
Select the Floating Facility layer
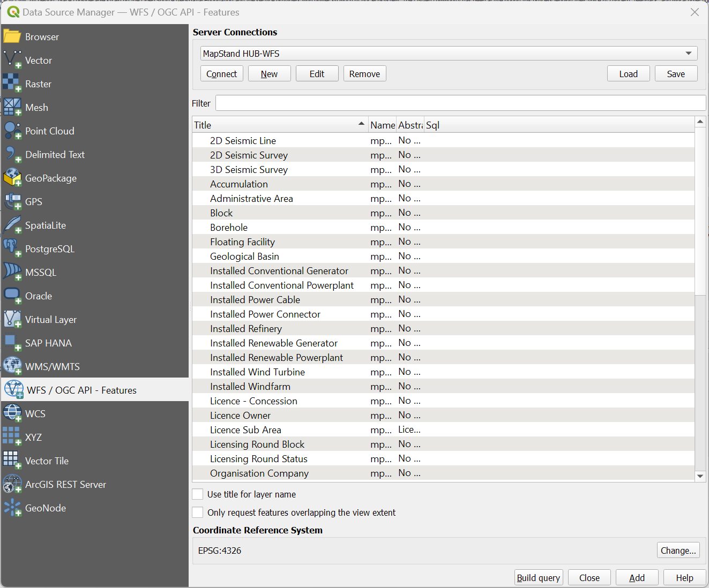[443, 242]
